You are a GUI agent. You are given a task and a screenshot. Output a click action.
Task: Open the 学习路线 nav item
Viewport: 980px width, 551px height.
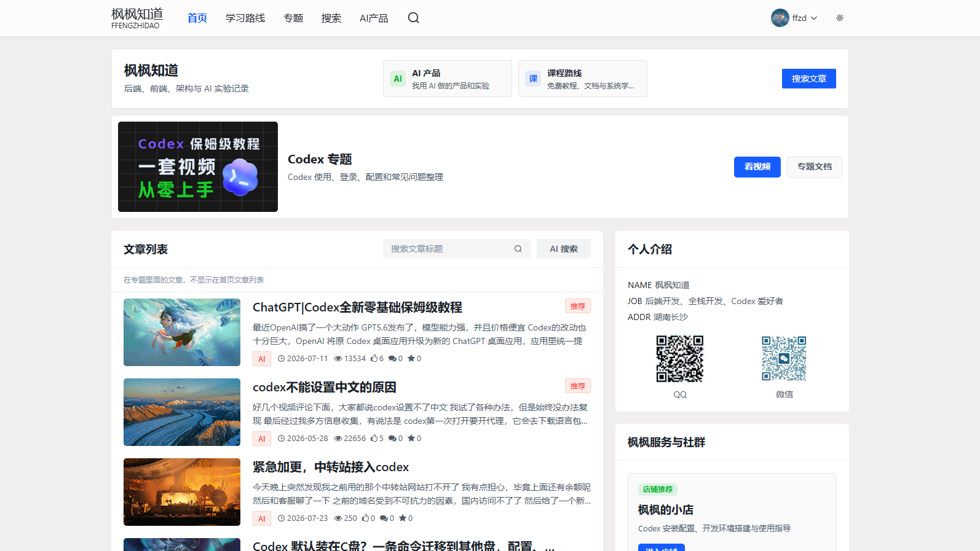pos(245,18)
